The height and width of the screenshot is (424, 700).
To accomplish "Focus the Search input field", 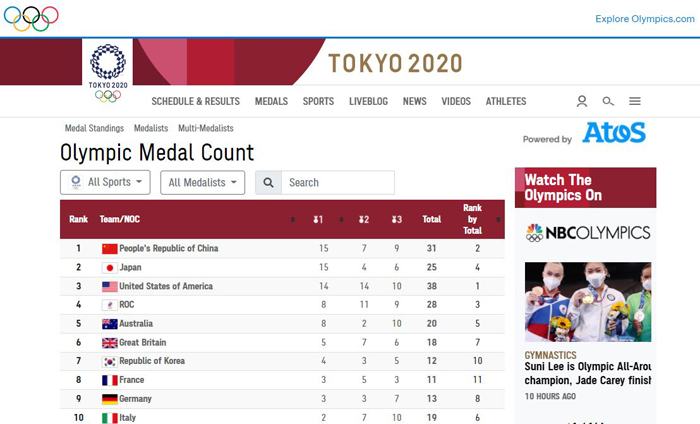I will click(x=338, y=183).
